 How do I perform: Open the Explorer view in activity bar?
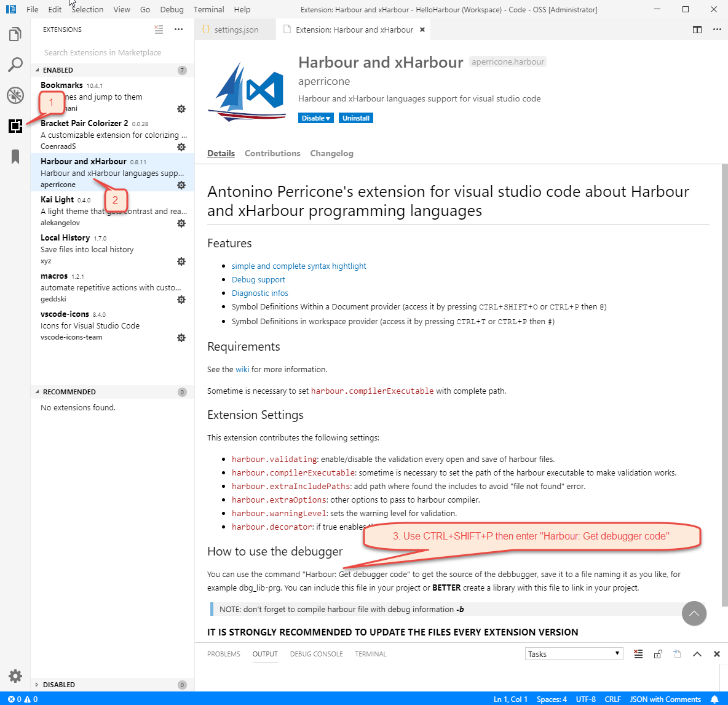[15, 34]
